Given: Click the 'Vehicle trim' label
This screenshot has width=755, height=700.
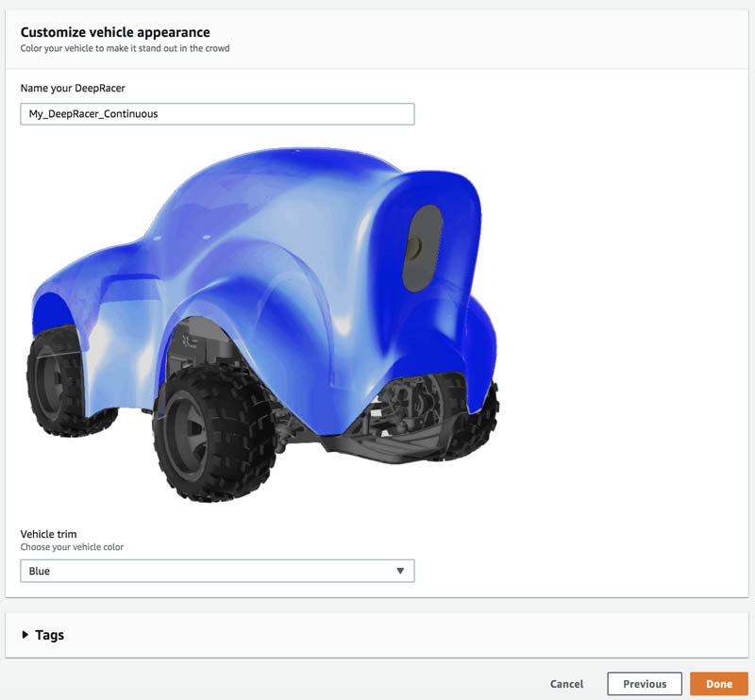Looking at the screenshot, I should (48, 534).
